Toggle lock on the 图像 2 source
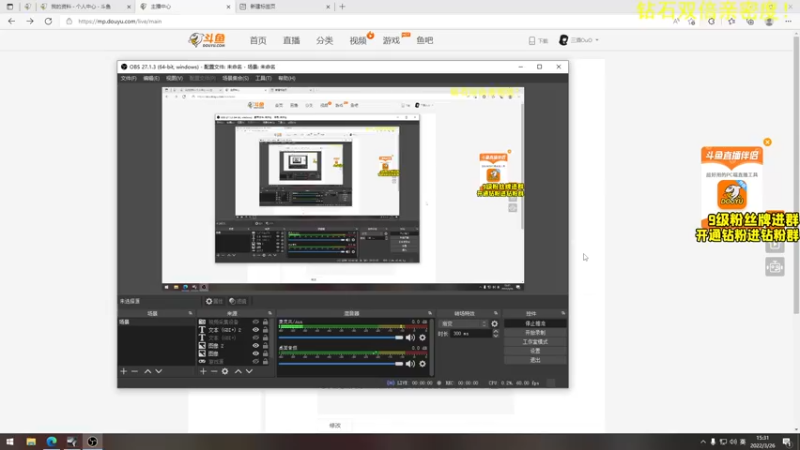 click(265, 346)
